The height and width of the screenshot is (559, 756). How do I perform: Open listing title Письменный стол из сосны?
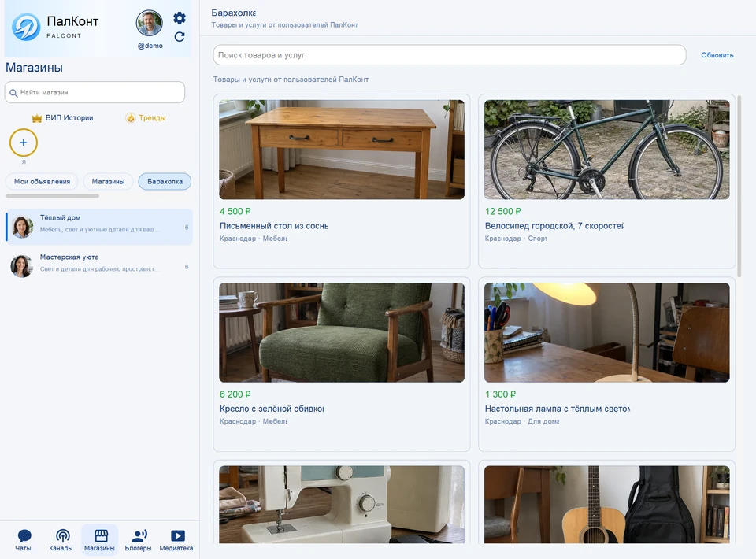tap(274, 226)
